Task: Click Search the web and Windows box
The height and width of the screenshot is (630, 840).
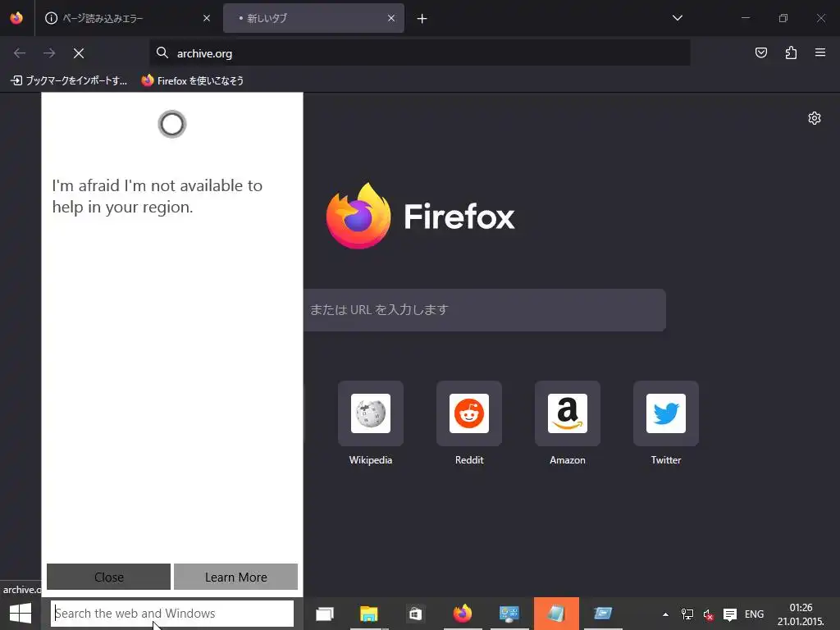Action: [172, 614]
